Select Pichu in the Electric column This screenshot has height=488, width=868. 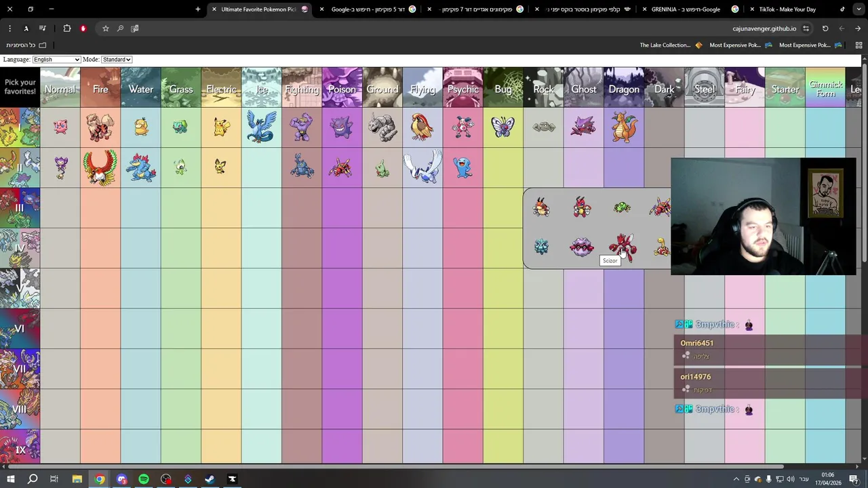[x=221, y=167]
